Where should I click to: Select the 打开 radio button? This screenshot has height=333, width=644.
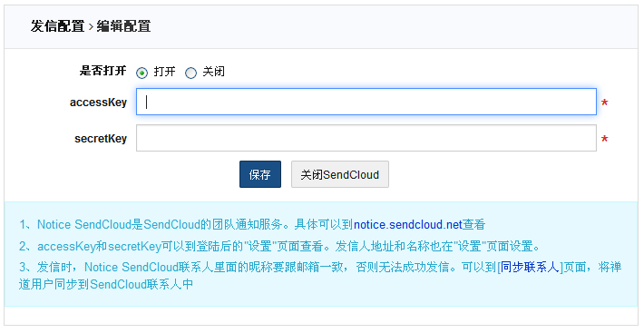(141, 73)
